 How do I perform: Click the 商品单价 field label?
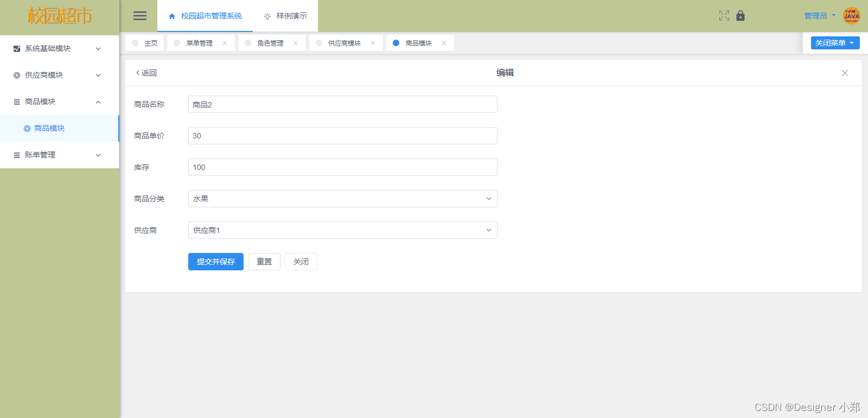click(149, 136)
